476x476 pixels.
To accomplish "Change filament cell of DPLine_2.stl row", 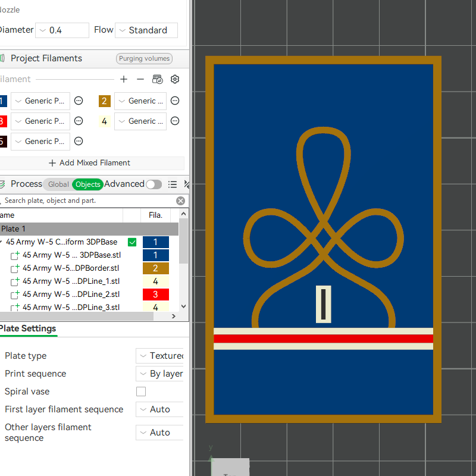I will 156,295.
